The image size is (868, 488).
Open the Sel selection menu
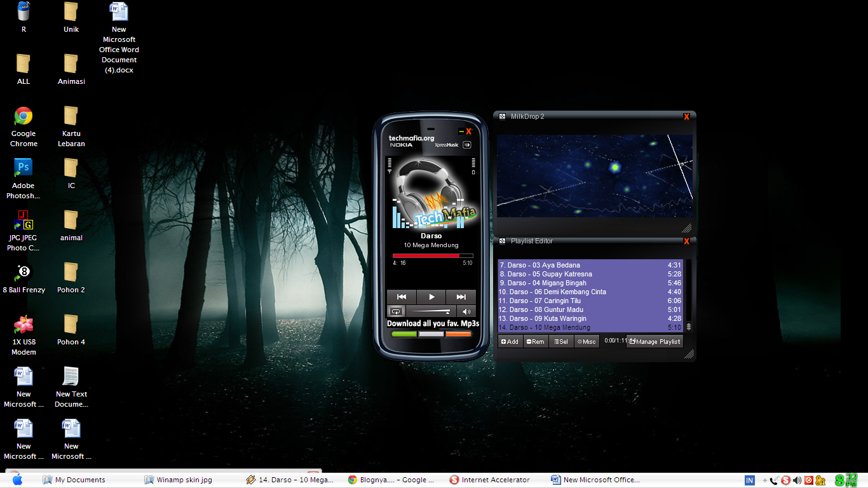(561, 341)
